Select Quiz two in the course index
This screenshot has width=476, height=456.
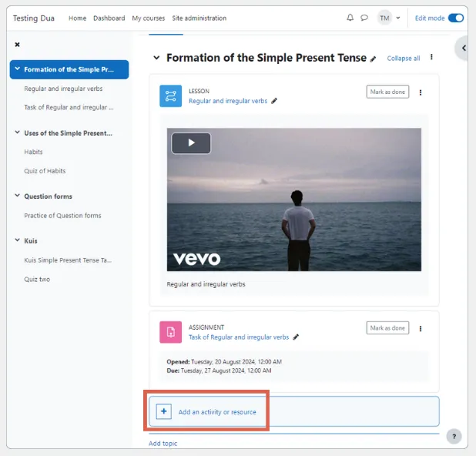(x=37, y=280)
